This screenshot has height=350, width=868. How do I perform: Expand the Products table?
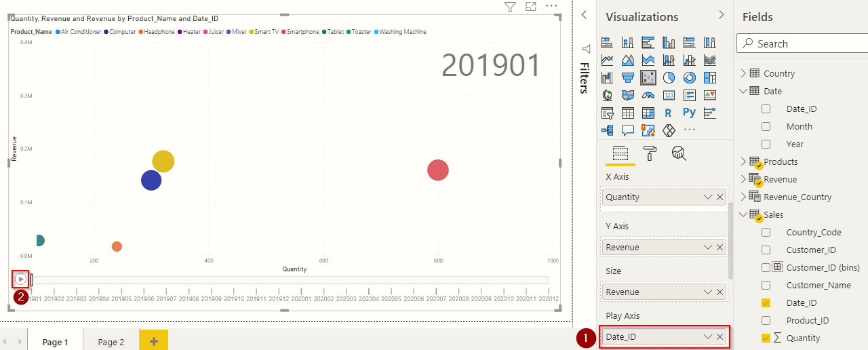pos(743,161)
